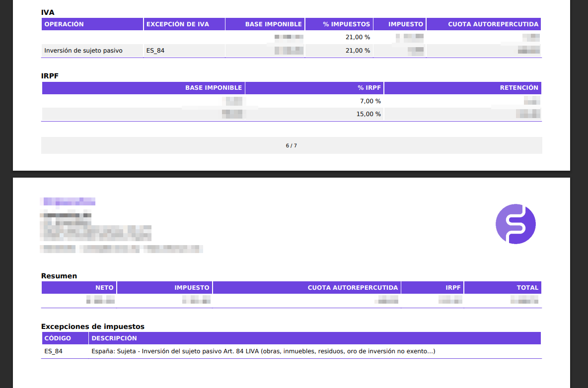Select the 7,00 % IRPF rate

pyautogui.click(x=370, y=101)
